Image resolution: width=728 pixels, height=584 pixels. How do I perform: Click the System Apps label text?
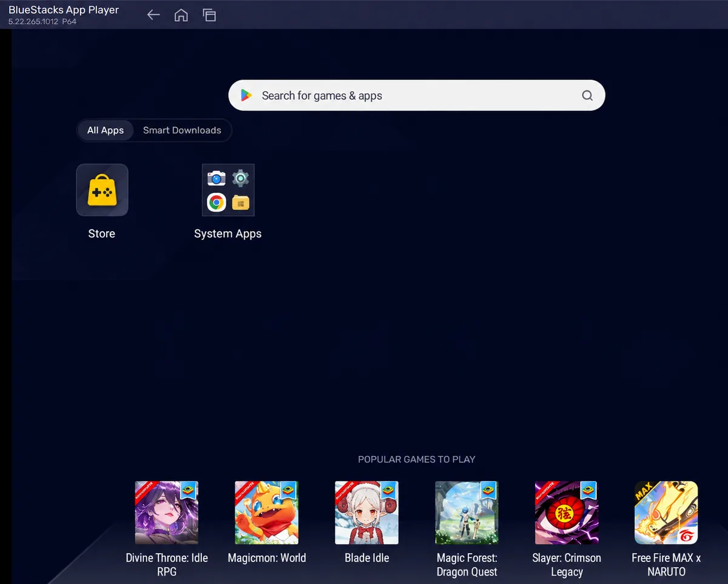[x=228, y=233]
